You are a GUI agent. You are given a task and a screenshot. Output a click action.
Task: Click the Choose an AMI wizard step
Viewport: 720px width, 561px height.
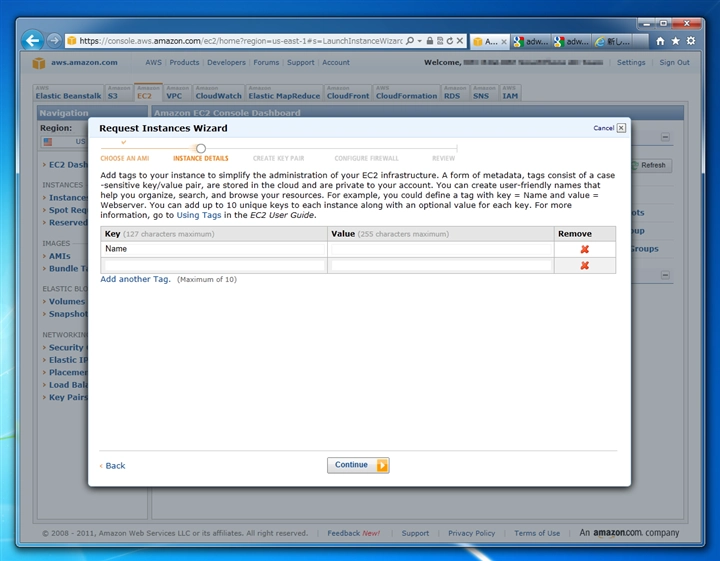[x=124, y=158]
